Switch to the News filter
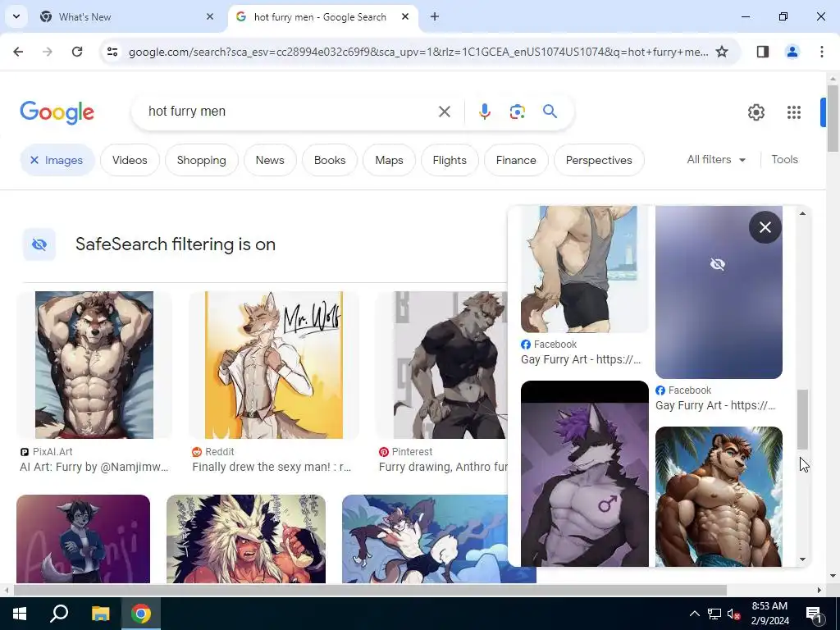 (269, 160)
